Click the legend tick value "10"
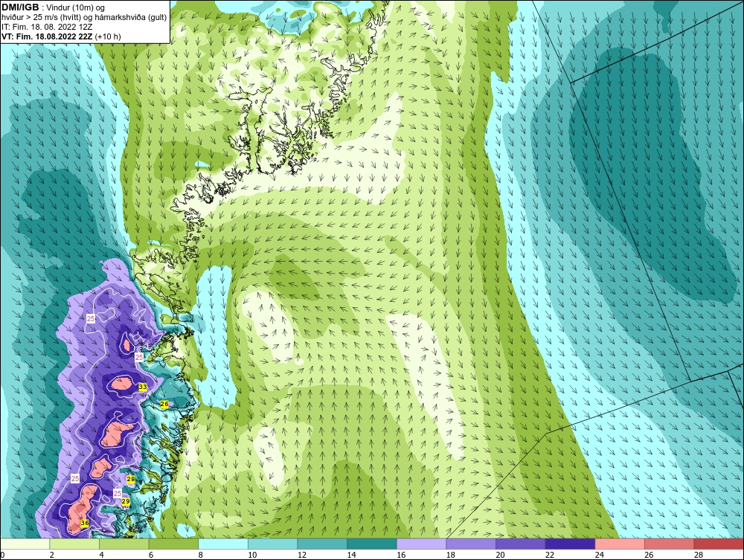This screenshot has width=744, height=560. pyautogui.click(x=252, y=555)
